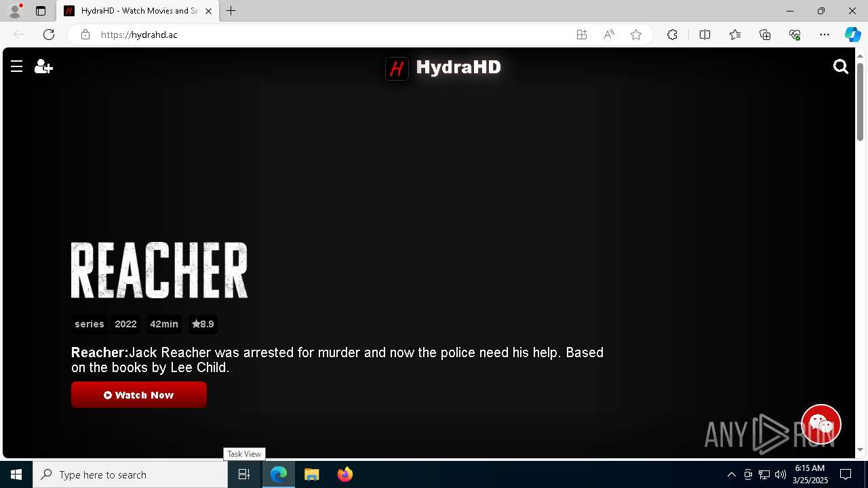Close the HydraHD browser tab
The image size is (868, 488).
coord(208,11)
